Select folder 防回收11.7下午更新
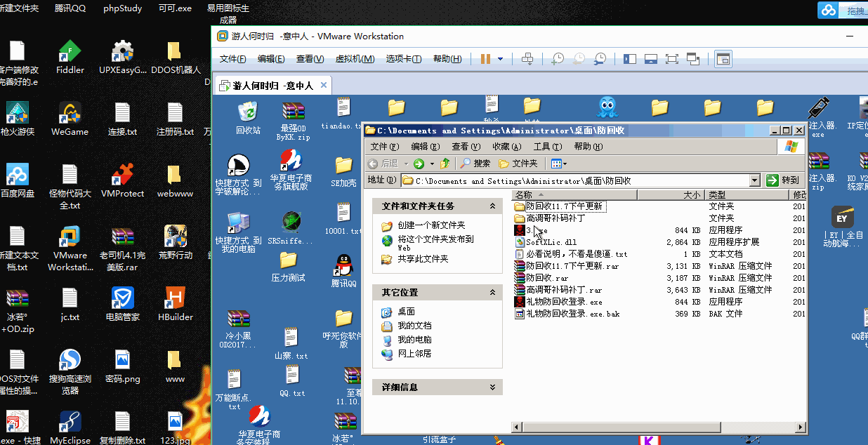The height and width of the screenshot is (445, 868). [x=558, y=206]
